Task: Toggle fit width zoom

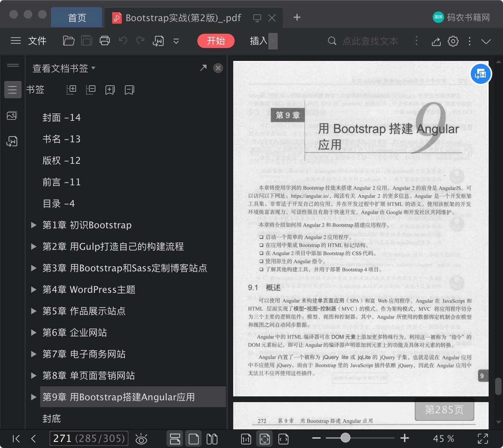Action: coord(283,439)
